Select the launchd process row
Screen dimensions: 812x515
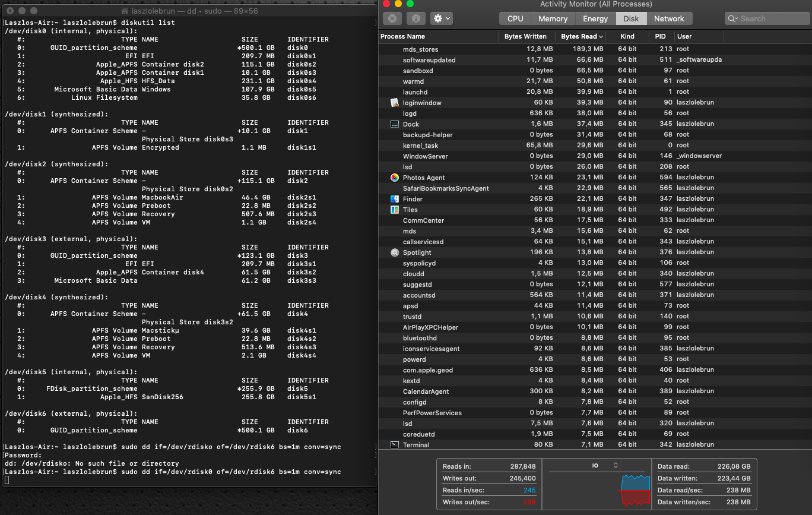(595, 92)
